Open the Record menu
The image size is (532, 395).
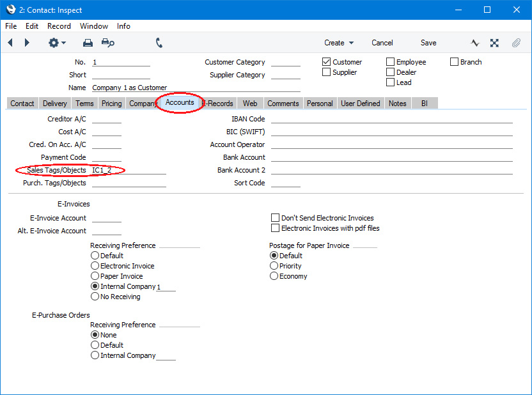tap(59, 26)
